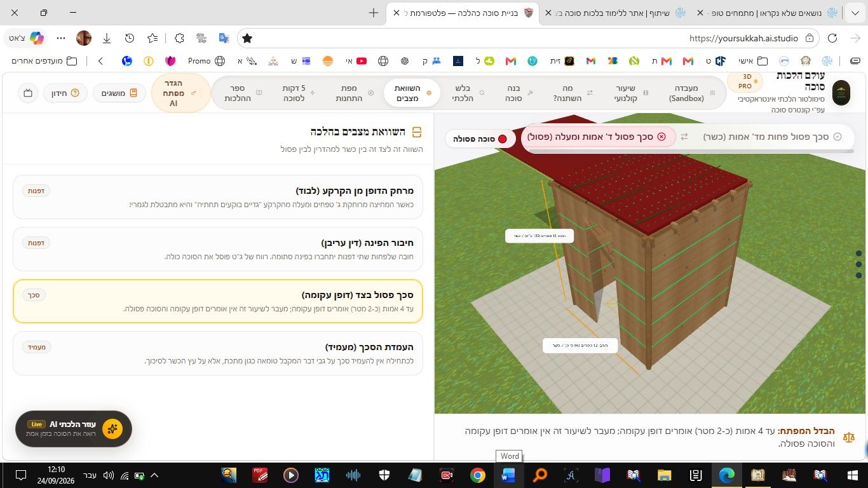Reload the page with the refresh icon
Image resolution: width=868 pixels, height=488 pixels.
point(832,38)
